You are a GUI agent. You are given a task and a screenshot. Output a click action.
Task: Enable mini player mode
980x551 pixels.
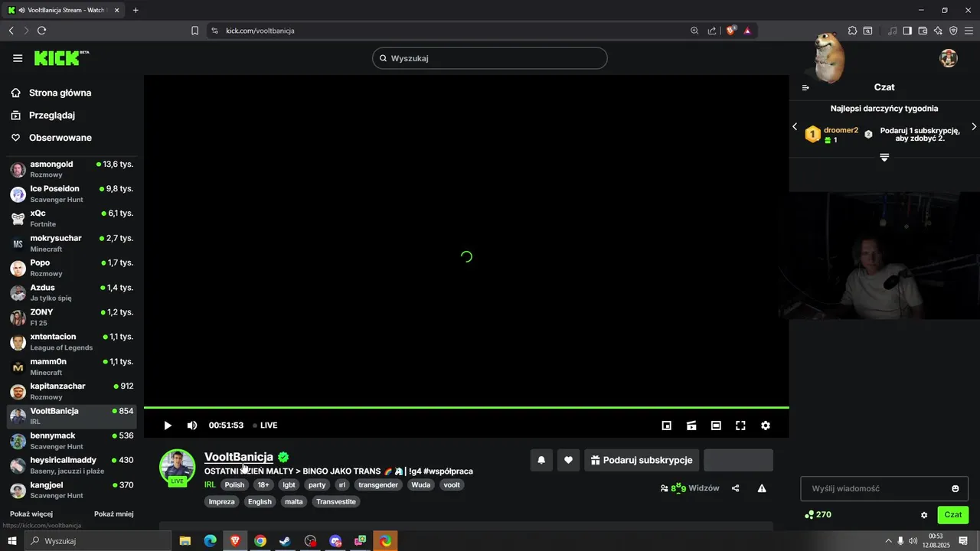pos(667,425)
